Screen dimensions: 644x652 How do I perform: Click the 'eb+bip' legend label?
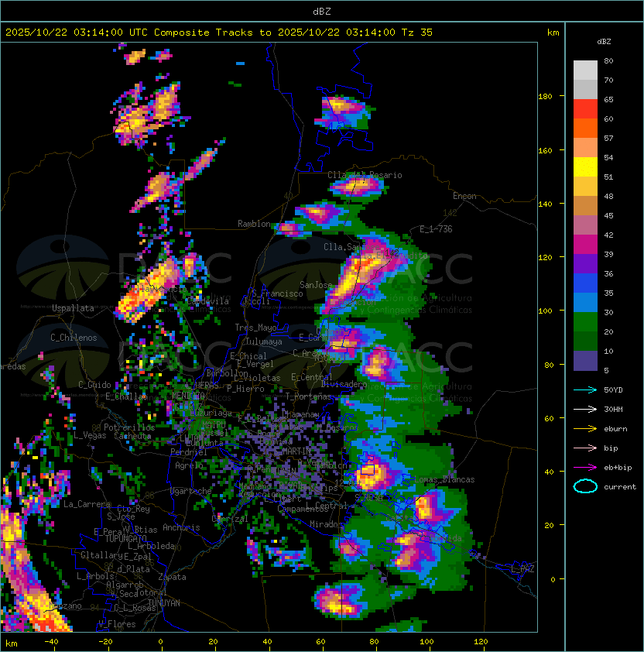pyautogui.click(x=618, y=468)
